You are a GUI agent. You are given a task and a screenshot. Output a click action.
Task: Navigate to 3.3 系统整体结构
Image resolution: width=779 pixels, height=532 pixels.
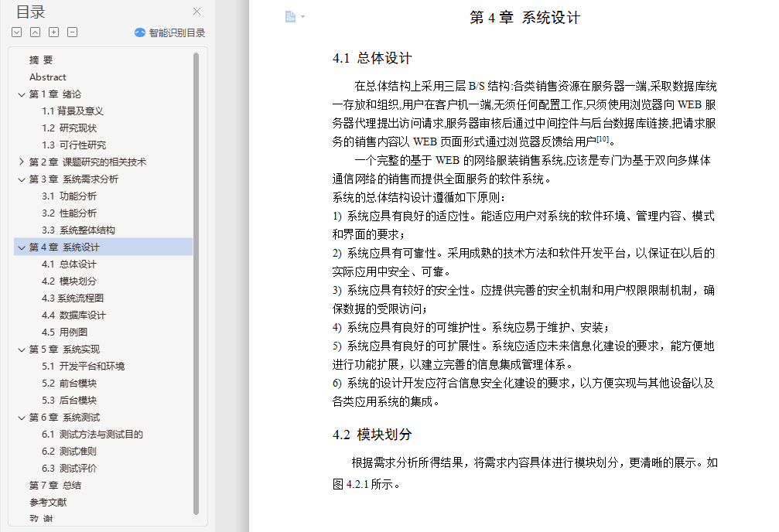pyautogui.click(x=78, y=230)
